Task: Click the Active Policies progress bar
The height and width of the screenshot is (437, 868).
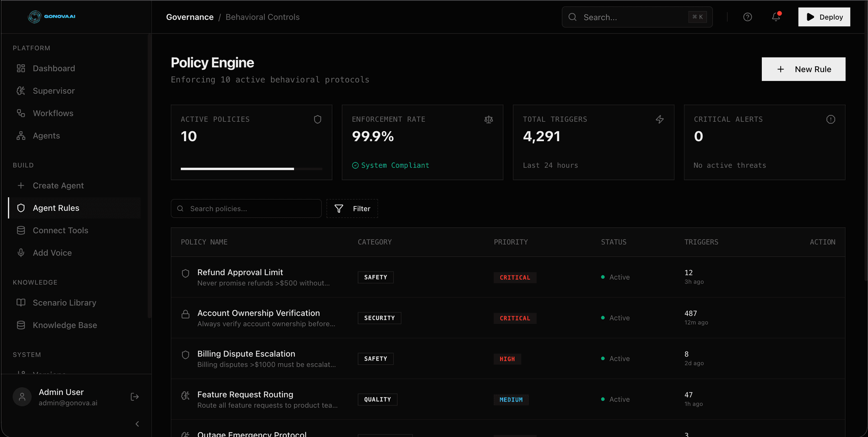Action: point(251,169)
